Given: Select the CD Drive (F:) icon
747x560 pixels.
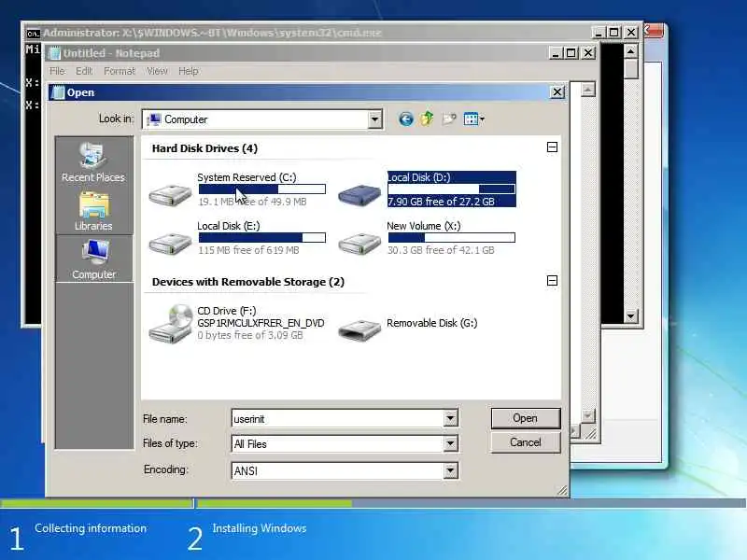Looking at the screenshot, I should coord(170,324).
